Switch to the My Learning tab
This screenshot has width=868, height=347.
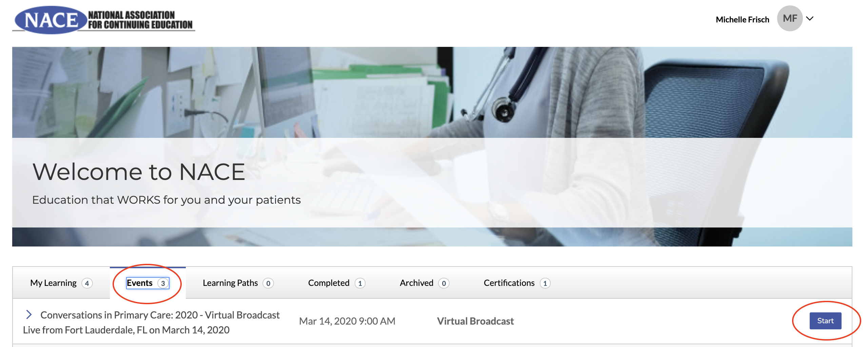[x=53, y=283]
